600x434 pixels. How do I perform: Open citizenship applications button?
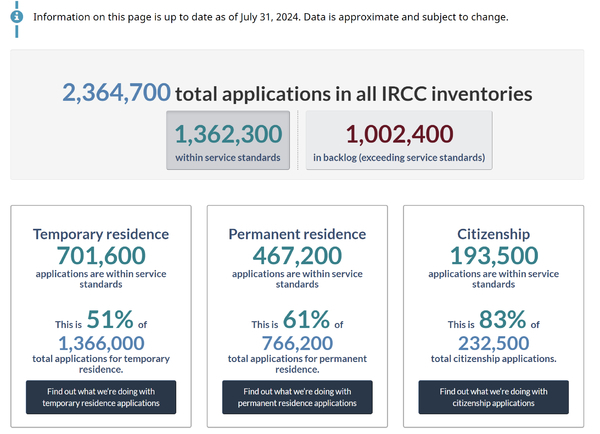(x=494, y=397)
